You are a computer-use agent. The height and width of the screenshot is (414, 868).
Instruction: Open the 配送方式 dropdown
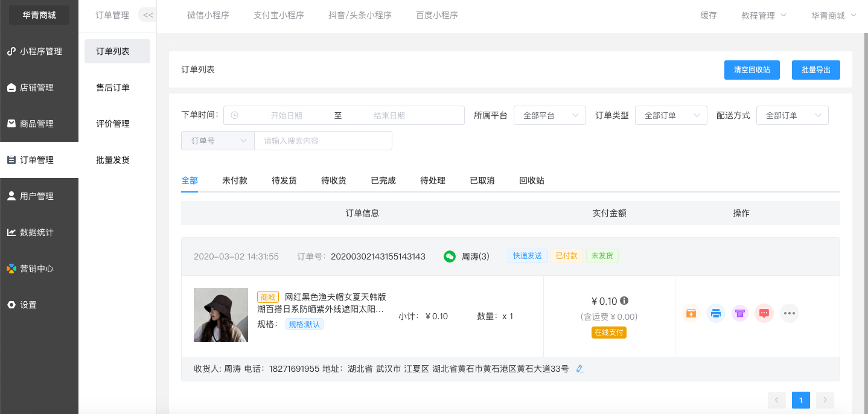pos(793,115)
